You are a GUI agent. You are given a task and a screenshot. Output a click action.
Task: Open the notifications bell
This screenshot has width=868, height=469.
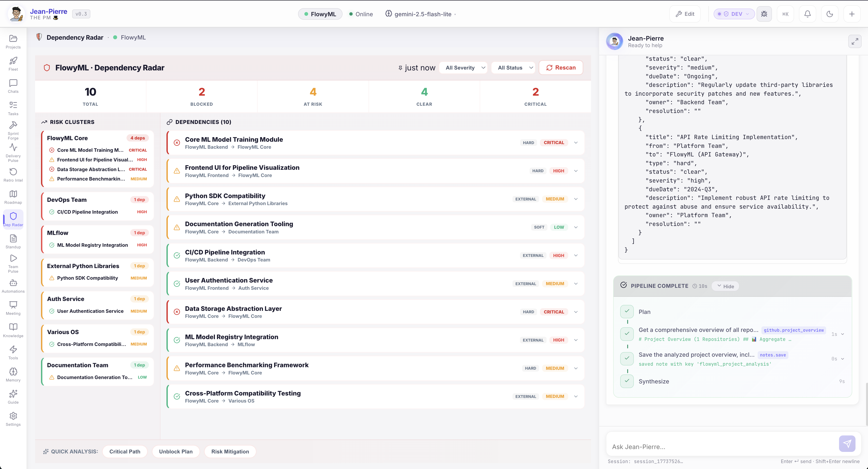[808, 14]
